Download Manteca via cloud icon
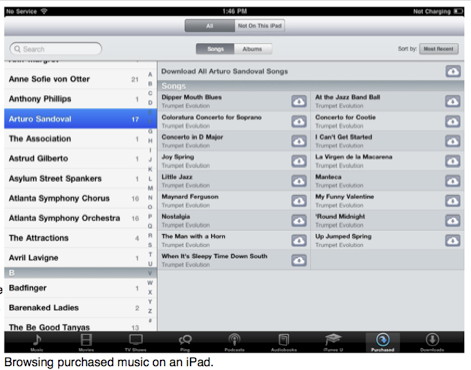471x370 pixels. pyautogui.click(x=453, y=181)
